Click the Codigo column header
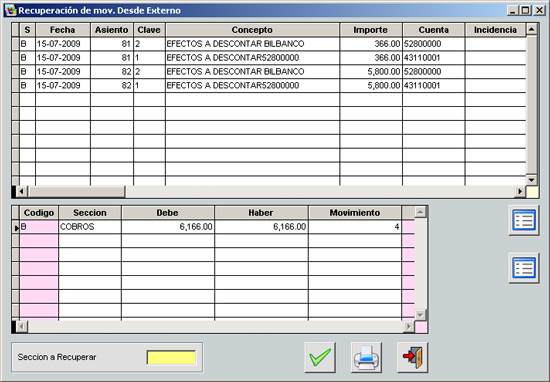 (39, 213)
